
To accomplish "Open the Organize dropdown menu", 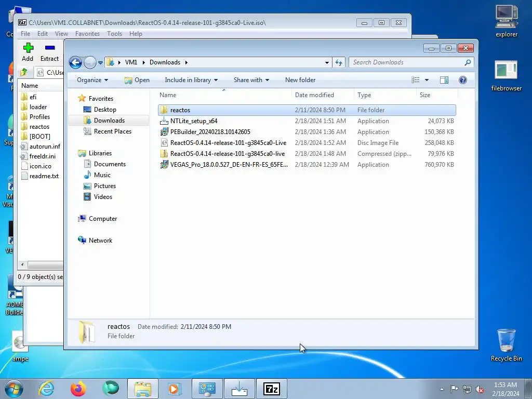I will 92,80.
